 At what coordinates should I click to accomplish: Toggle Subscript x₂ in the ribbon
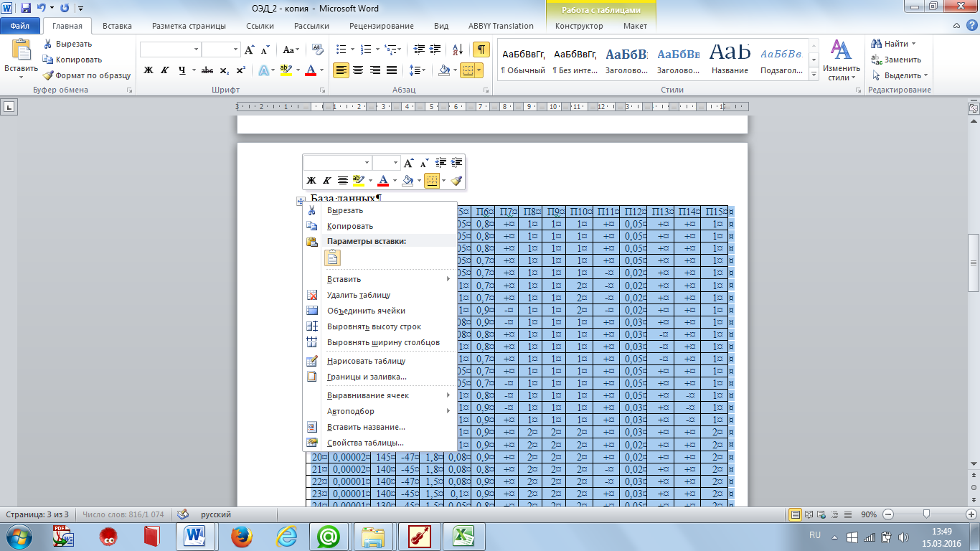click(224, 70)
